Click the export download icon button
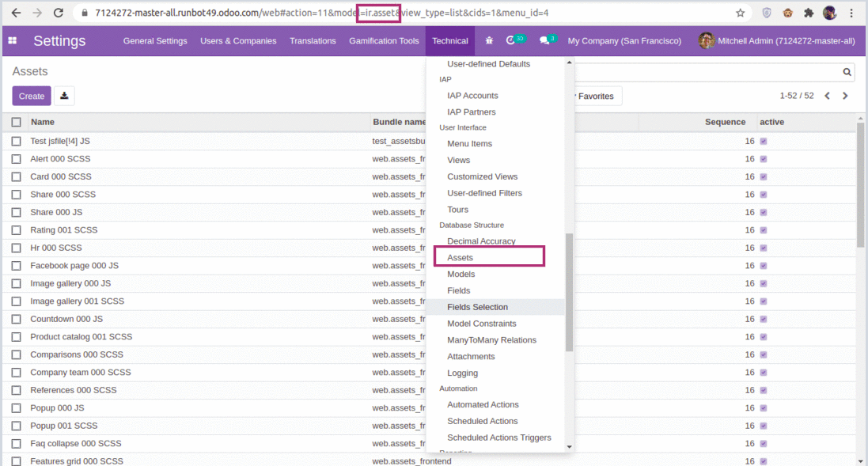 (x=64, y=96)
